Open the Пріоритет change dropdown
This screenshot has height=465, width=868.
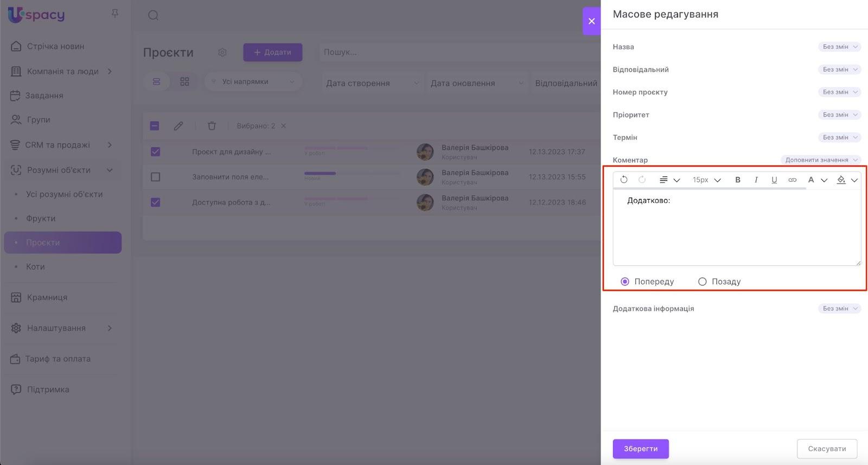[839, 114]
